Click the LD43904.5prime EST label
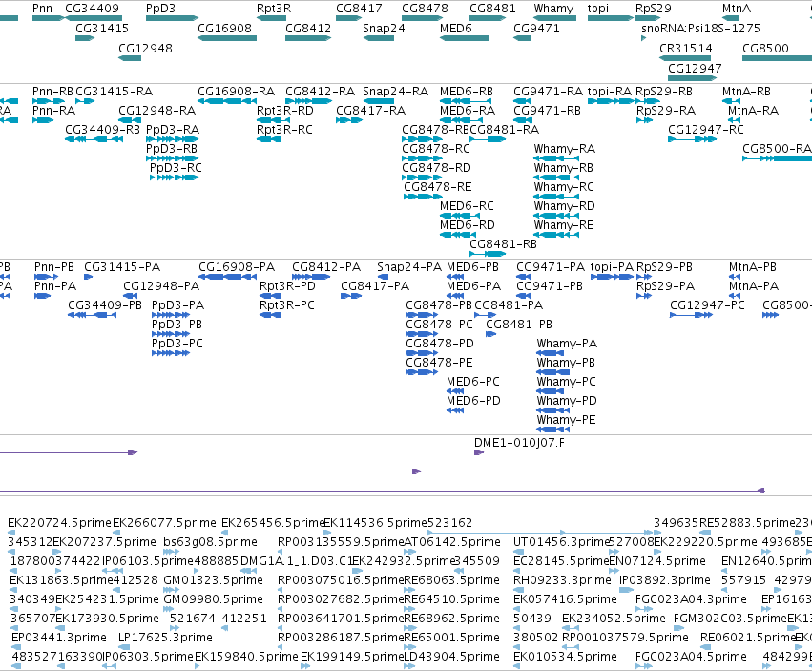Screen dimensions: 812x671 pyautogui.click(x=451, y=657)
